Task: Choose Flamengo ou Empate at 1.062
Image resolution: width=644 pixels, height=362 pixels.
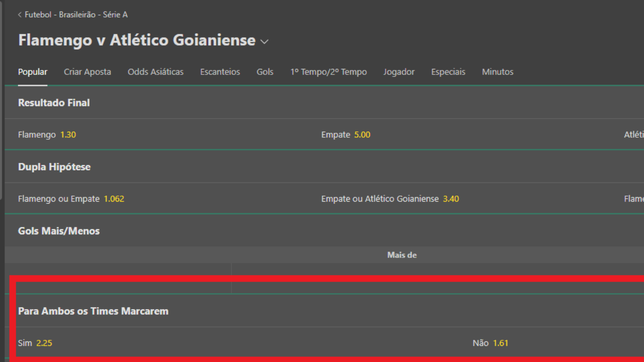Action: coord(71,199)
